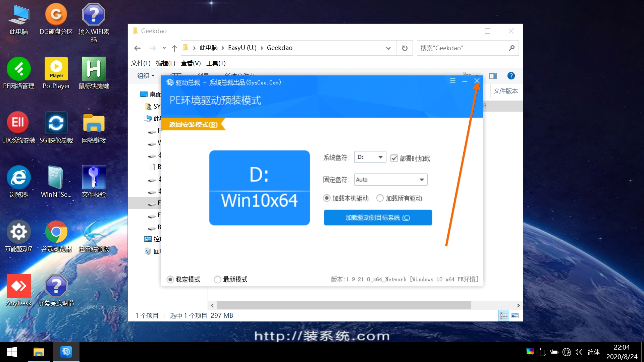
Task: Click 加载驱动到目标系统 (C) button
Action: (x=378, y=218)
